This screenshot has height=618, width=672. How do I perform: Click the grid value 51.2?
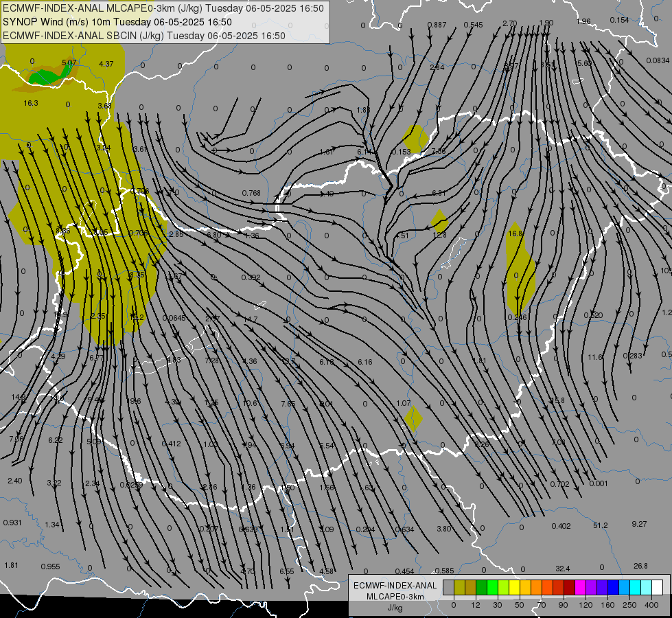tap(601, 526)
